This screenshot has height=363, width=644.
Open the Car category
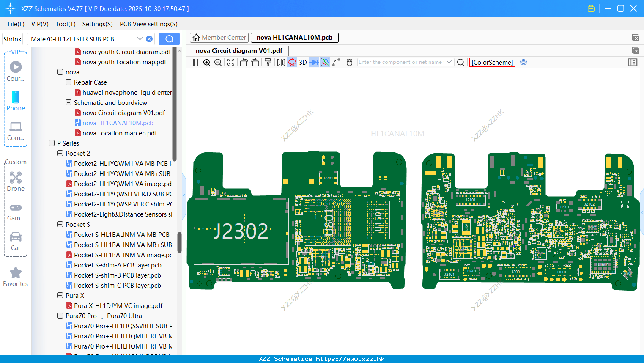16,241
